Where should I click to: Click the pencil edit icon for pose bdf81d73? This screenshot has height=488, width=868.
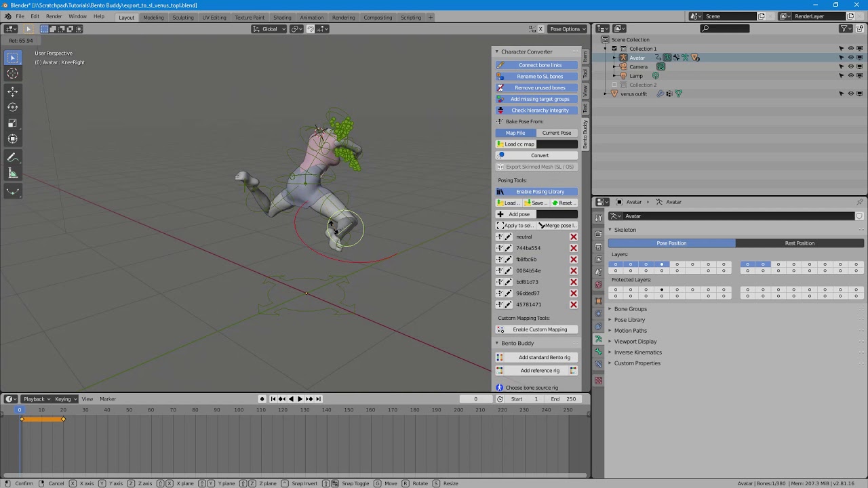tap(508, 282)
